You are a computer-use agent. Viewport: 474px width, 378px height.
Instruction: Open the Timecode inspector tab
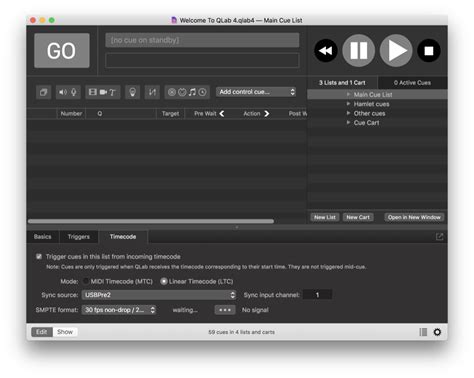pos(123,237)
